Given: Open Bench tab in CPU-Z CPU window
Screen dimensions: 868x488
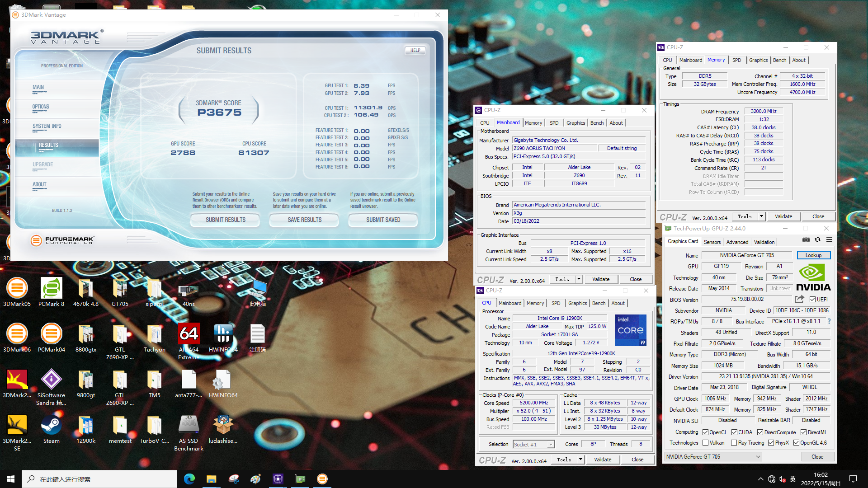Looking at the screenshot, I should coord(599,303).
